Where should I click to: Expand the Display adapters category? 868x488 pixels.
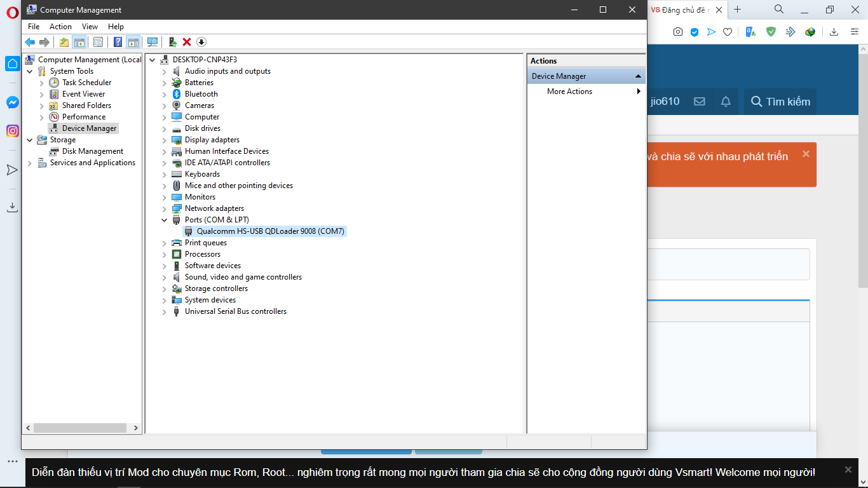point(164,140)
